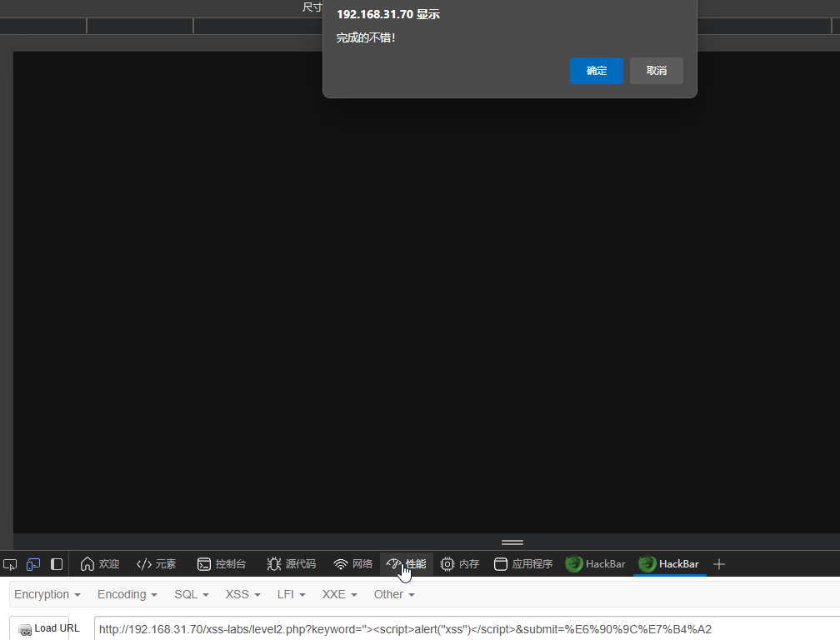Add more tools with plus icon

tap(719, 564)
